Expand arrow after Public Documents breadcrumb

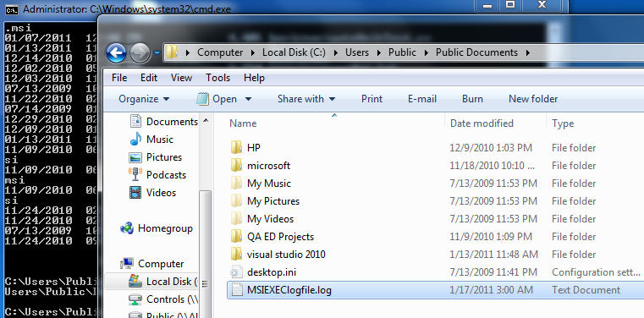528,53
